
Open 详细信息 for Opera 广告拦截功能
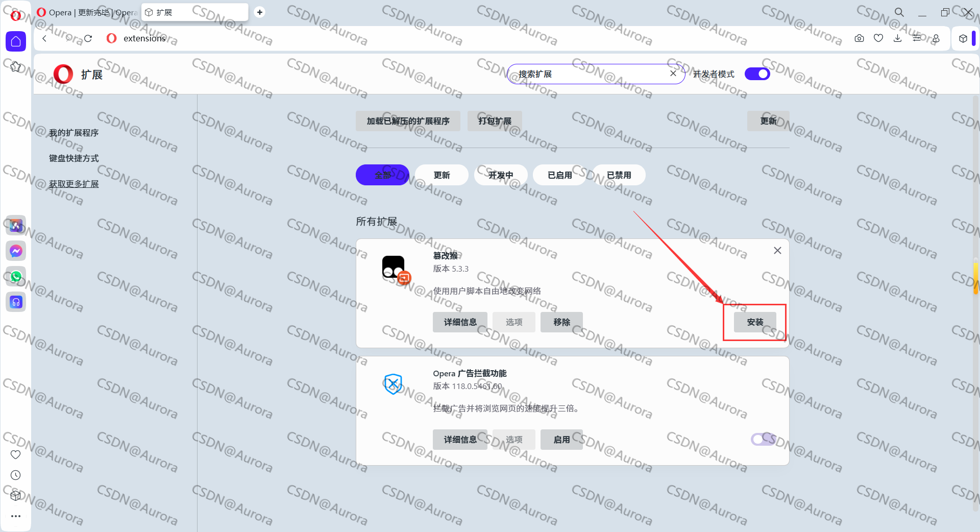[460, 440]
